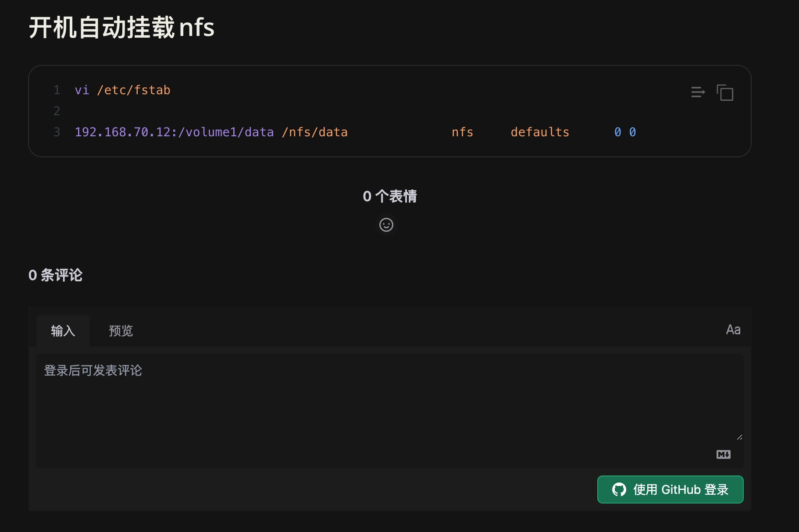
Task: Switch to the 预览 tab
Action: (x=121, y=331)
